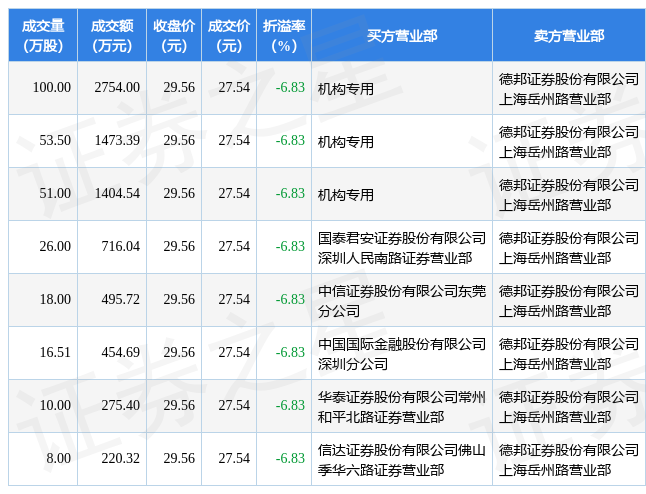646x494 pixels.
Task: Click buyer 信达证券 佛山季华六路证券营业部
Action: 402,460
